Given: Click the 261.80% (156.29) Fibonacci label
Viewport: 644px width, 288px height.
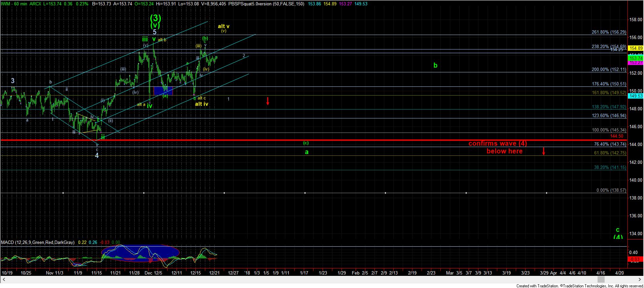Looking at the screenshot, I should [x=609, y=32].
